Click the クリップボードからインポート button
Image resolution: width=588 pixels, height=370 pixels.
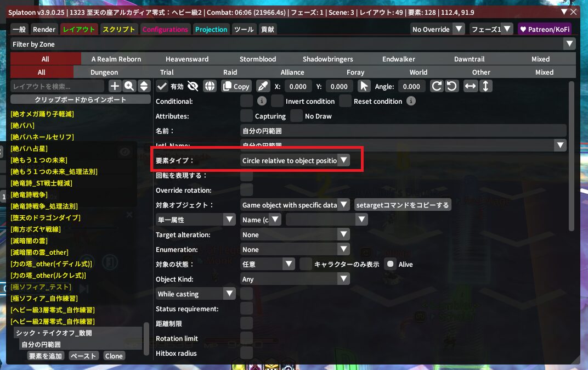(x=81, y=99)
